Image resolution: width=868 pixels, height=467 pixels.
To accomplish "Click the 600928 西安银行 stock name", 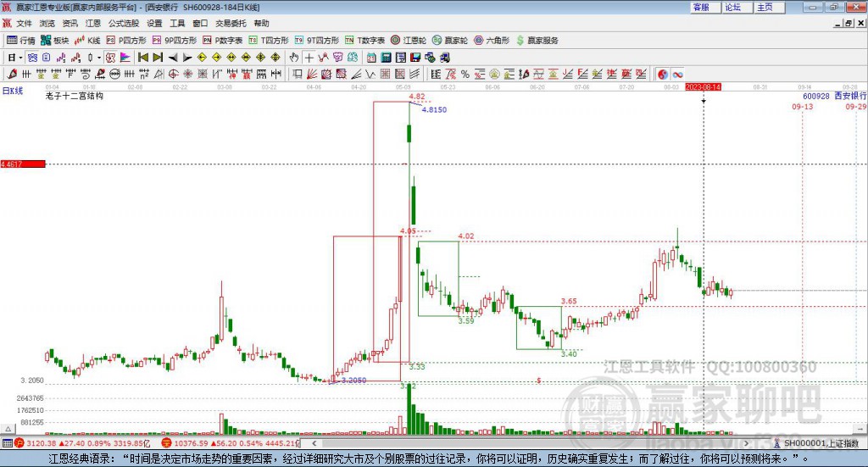I will pyautogui.click(x=835, y=96).
